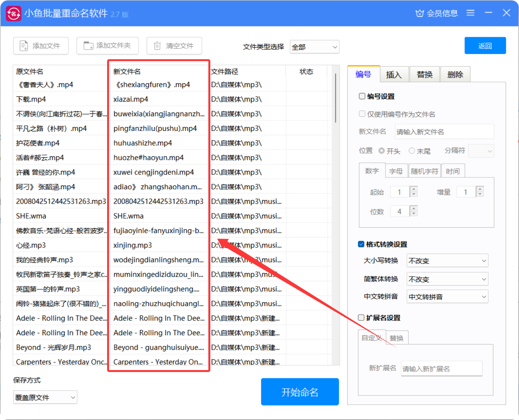Open member info crown icon
Viewport: 519px width, 420px height.
click(420, 13)
